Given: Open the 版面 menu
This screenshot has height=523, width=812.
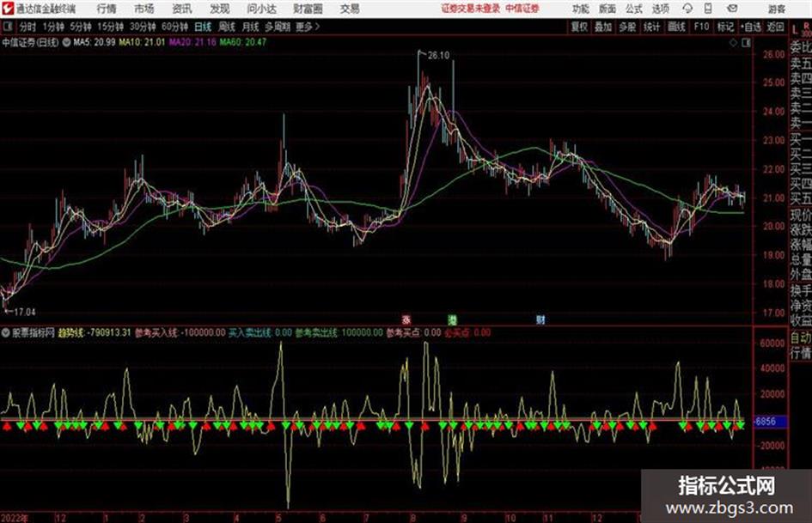Looking at the screenshot, I should 607,9.
